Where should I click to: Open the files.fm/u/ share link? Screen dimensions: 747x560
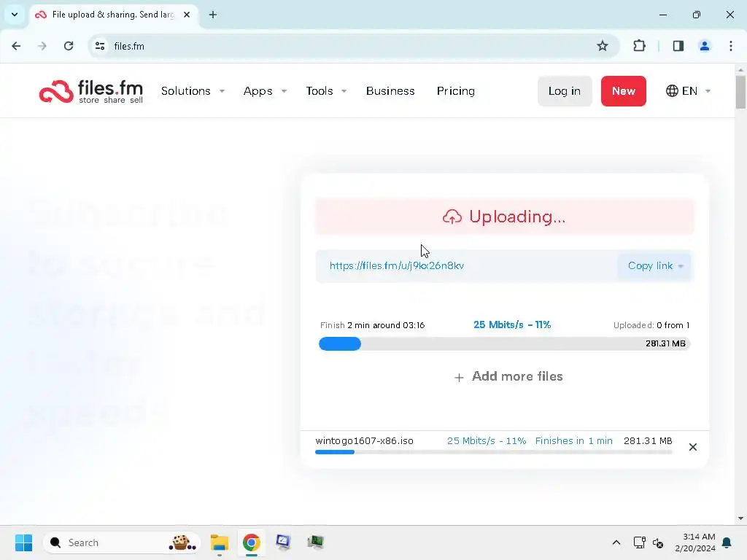pyautogui.click(x=396, y=265)
